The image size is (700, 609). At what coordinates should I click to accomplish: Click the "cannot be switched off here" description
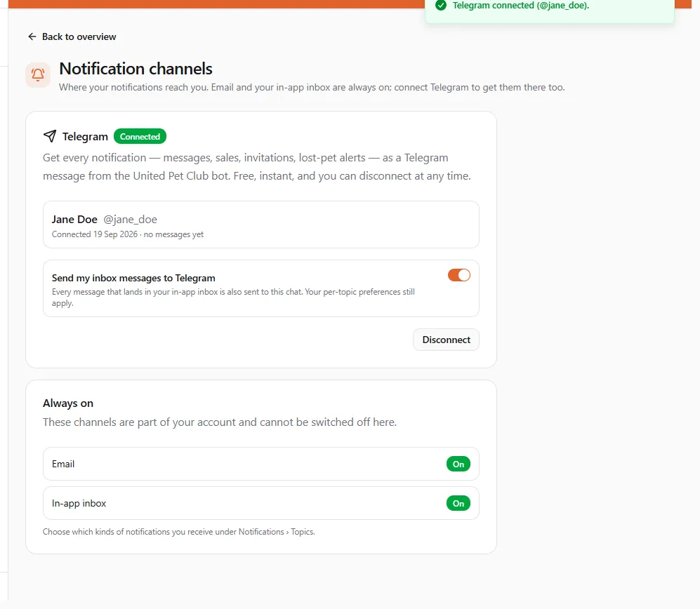[x=220, y=422]
